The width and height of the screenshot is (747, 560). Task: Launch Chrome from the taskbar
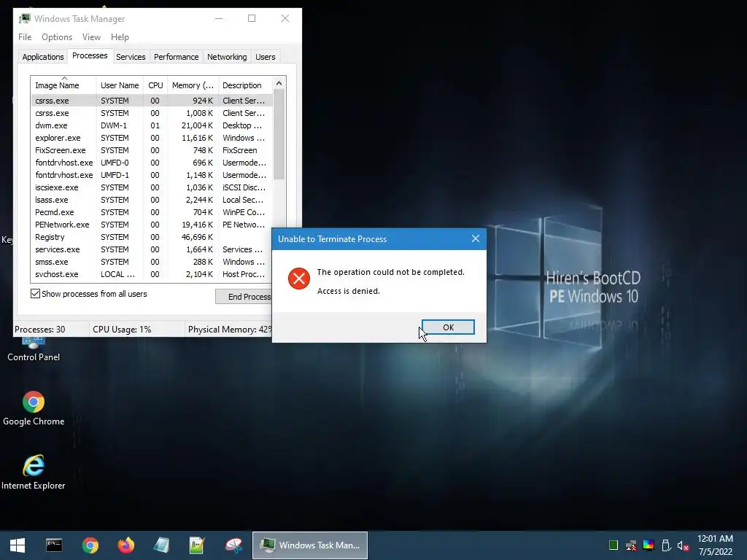coord(90,545)
